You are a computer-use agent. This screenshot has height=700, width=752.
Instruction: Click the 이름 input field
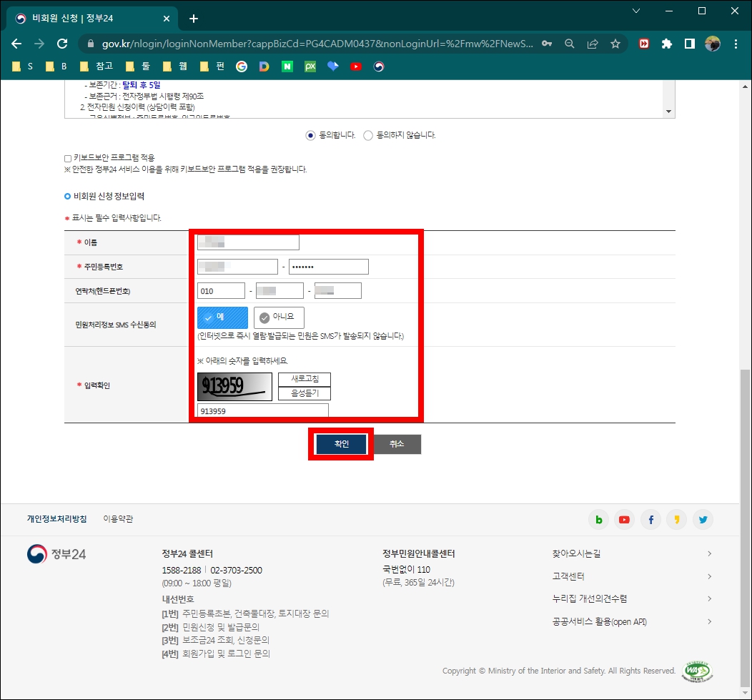(248, 242)
